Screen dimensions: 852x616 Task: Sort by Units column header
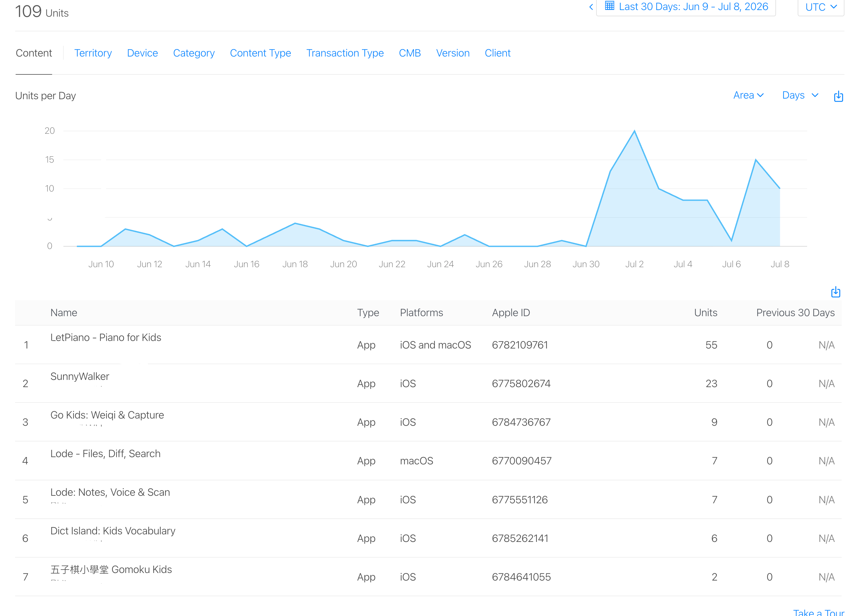(x=705, y=312)
